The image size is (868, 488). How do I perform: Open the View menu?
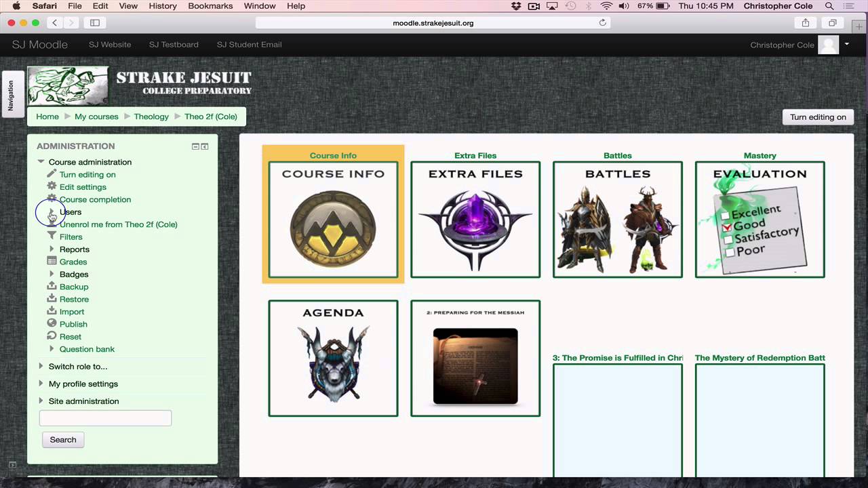tap(128, 6)
